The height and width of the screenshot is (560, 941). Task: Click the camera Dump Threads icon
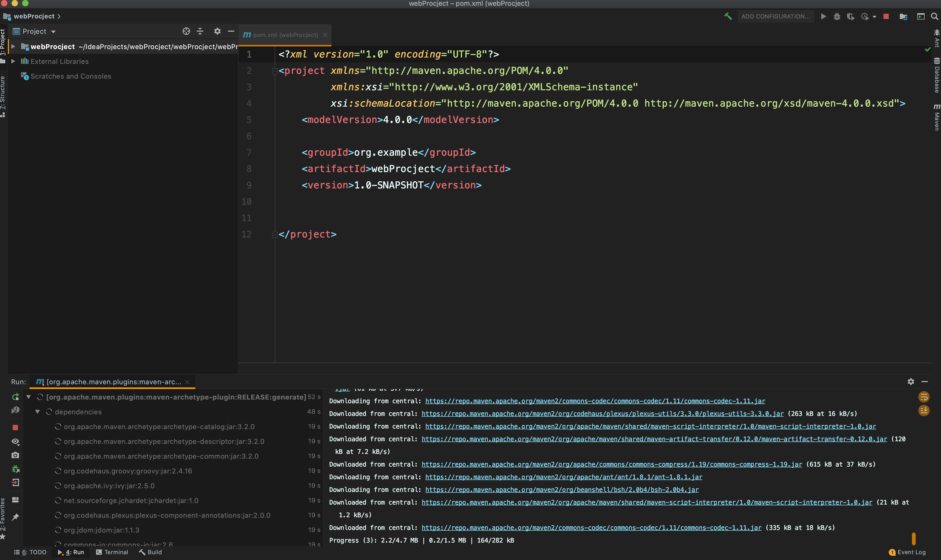click(x=16, y=455)
